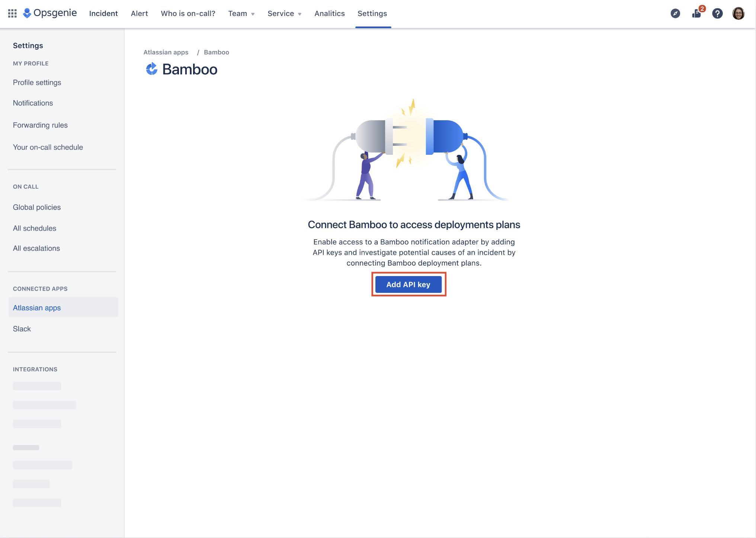Open the notifications icon with badge
Screen dimensions: 756x538
click(696, 13)
